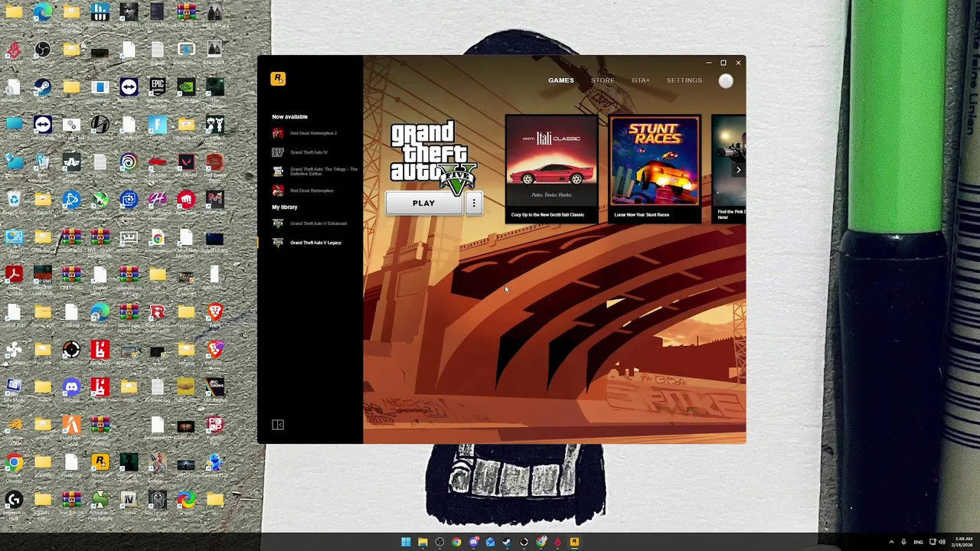980x551 pixels.
Task: Select the Epic Games Launcher desktop shortcut
Action: click(157, 93)
